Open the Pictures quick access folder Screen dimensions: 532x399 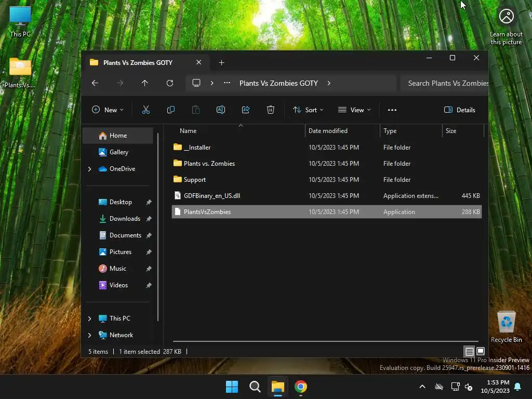point(118,252)
